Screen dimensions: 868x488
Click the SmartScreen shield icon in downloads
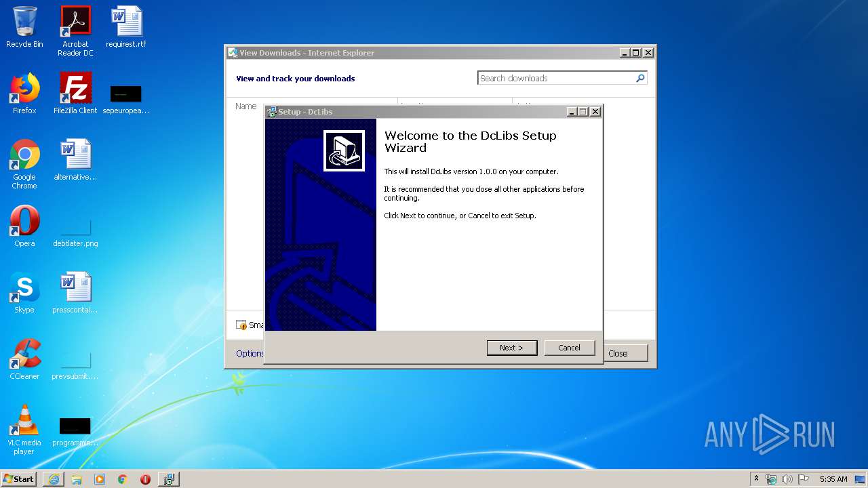pos(241,325)
